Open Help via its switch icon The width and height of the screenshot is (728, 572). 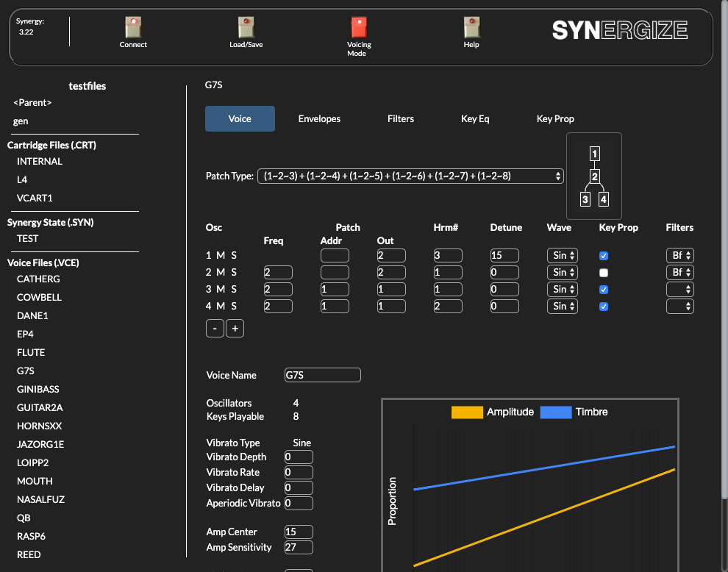coord(471,27)
